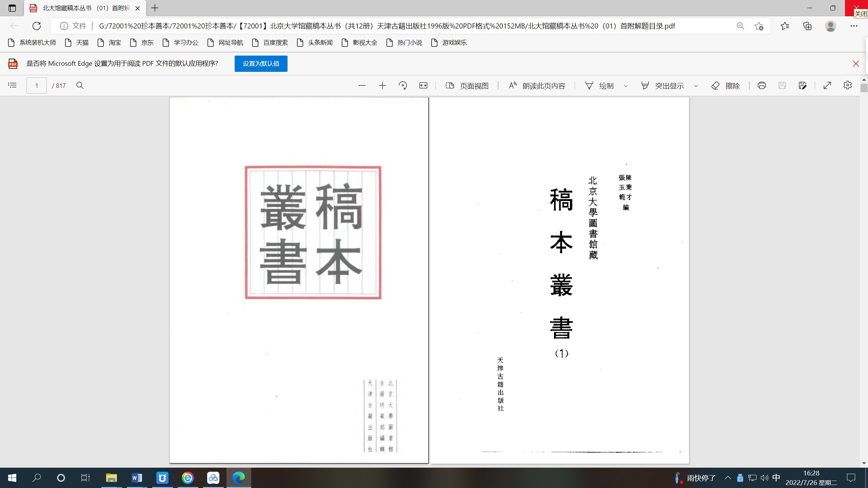This screenshot has height=488, width=868.
Task: Open the 学习办公 bookmark
Action: coord(180,43)
